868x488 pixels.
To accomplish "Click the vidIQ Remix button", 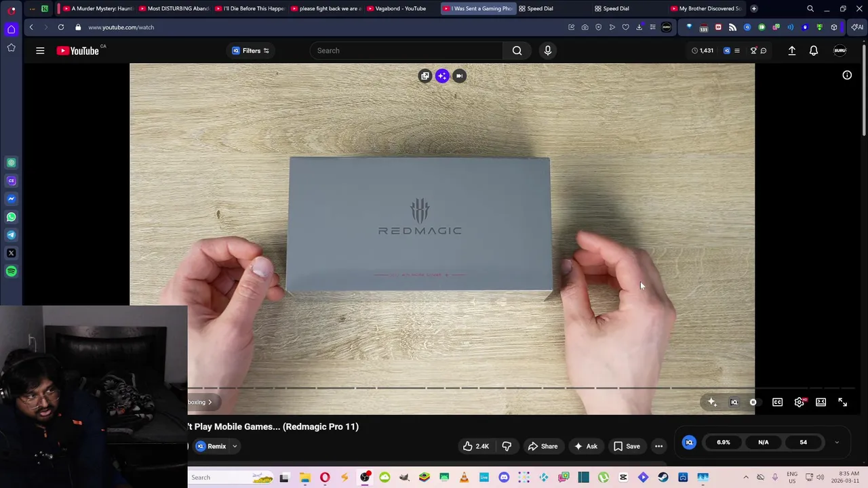I will point(211,446).
